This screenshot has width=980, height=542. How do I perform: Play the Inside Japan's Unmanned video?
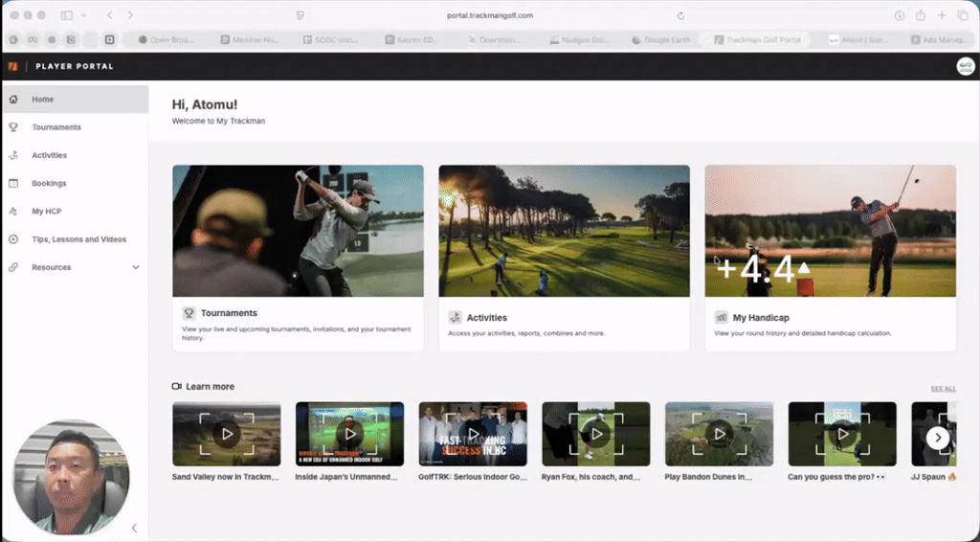click(x=350, y=434)
